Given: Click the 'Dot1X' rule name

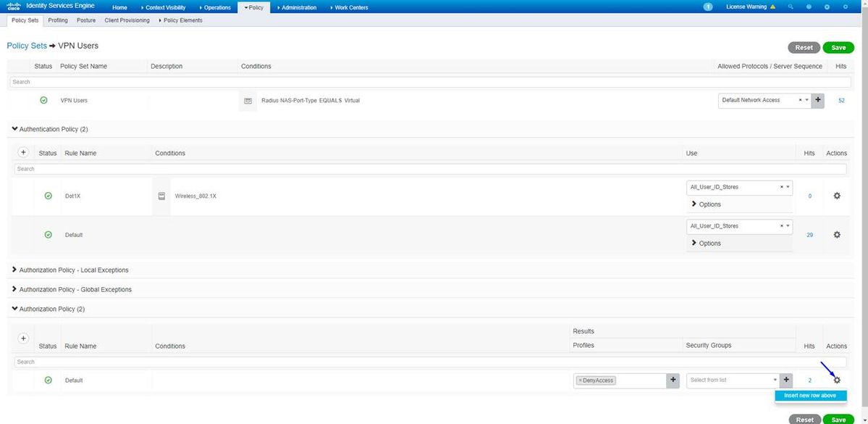Looking at the screenshot, I should point(73,196).
